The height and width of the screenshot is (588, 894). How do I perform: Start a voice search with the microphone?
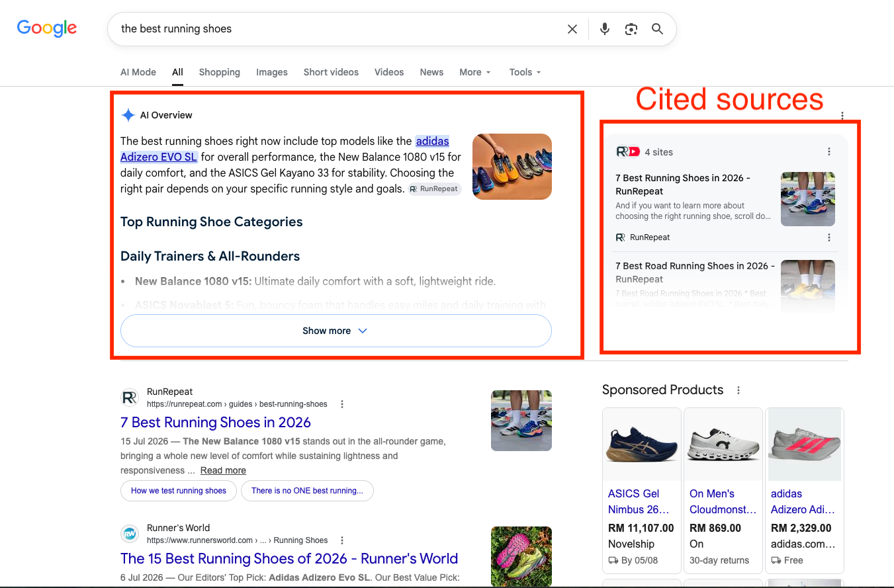pyautogui.click(x=605, y=29)
